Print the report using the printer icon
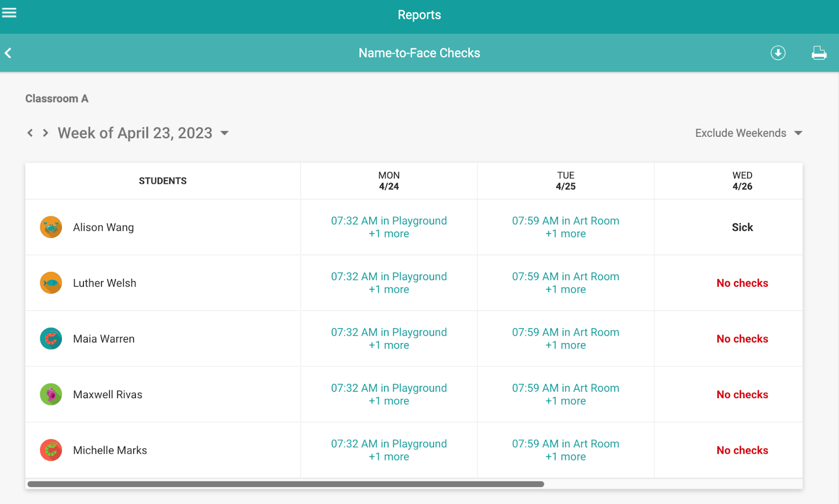This screenshot has width=839, height=504. 819,53
